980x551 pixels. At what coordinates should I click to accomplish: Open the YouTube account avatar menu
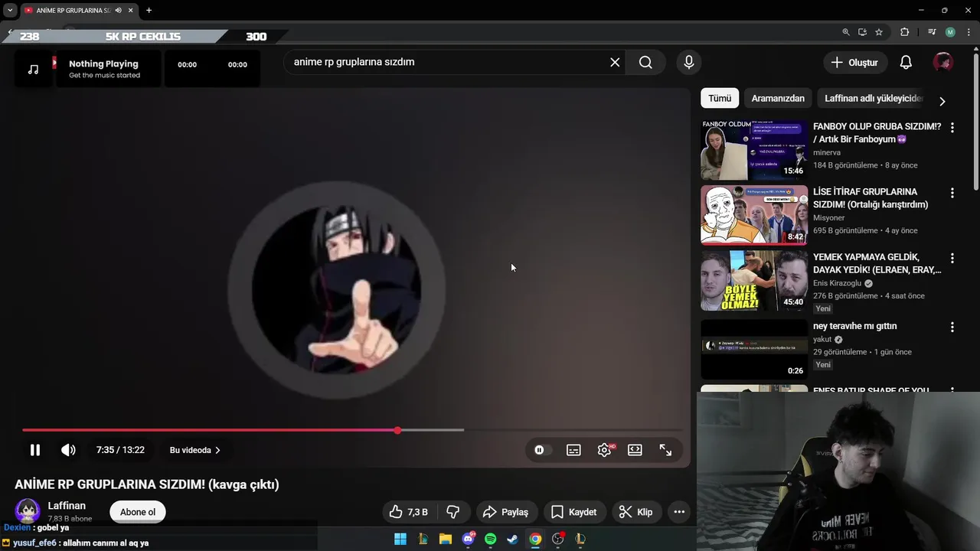943,62
